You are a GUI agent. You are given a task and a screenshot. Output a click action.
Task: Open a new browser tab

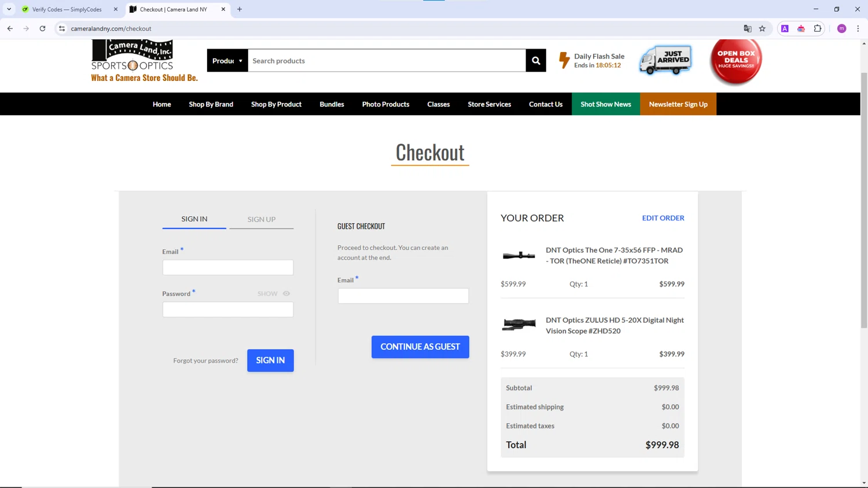click(x=240, y=9)
